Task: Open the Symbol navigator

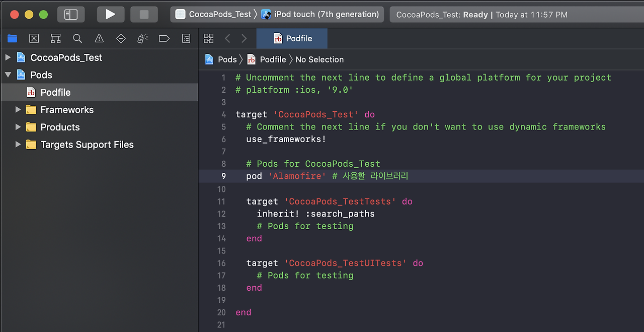Action: pos(56,38)
